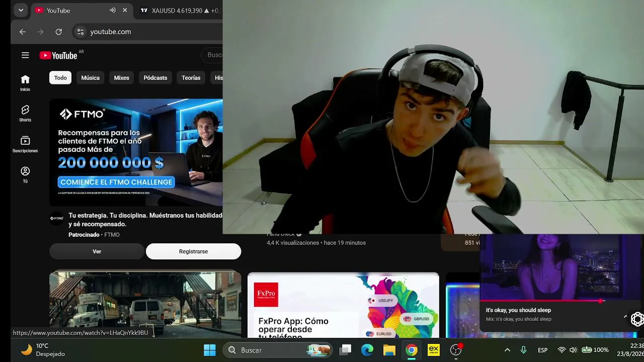Select the Pódcasts filter chip
This screenshot has width=644, height=362.
tap(155, 78)
